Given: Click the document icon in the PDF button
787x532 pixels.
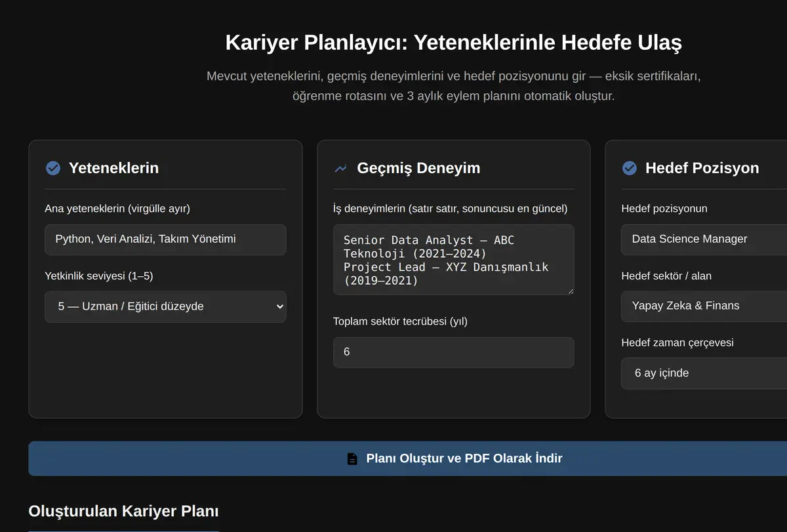Looking at the screenshot, I should 353,459.
